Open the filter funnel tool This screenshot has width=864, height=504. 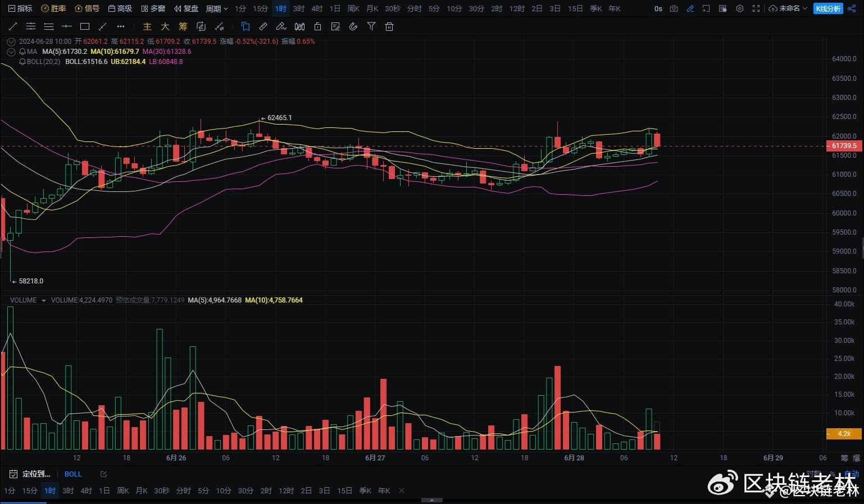click(x=371, y=26)
